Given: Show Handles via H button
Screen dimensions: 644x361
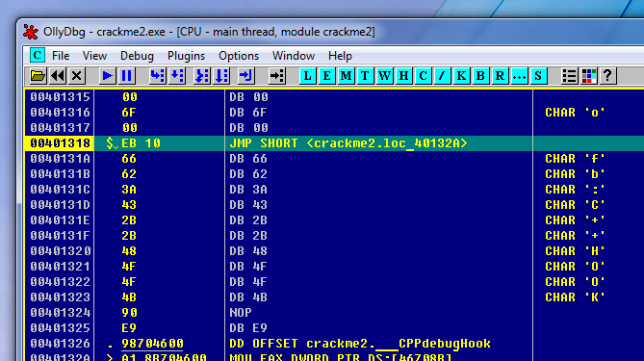Looking at the screenshot, I should tap(403, 76).
